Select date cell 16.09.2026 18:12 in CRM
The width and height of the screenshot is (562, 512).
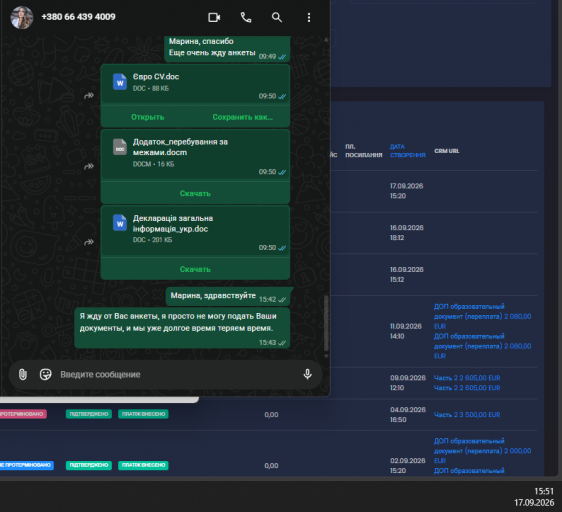point(406,233)
